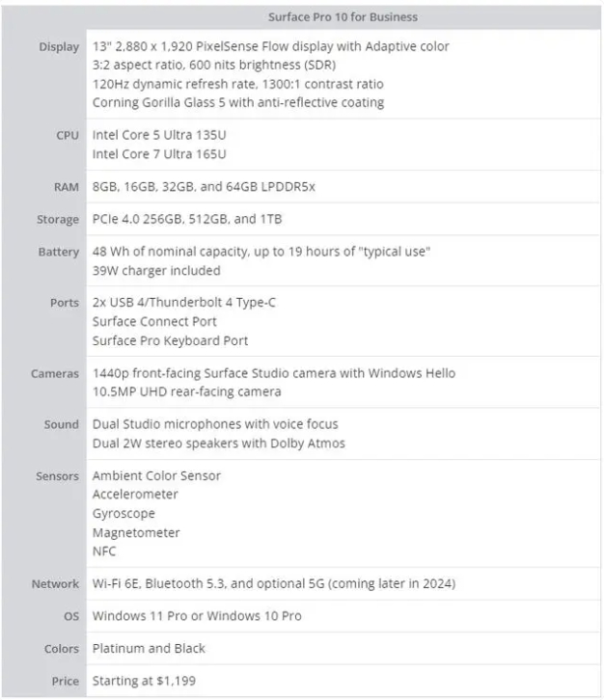Click the OS row label
The height and width of the screenshot is (700, 604).
click(x=71, y=616)
